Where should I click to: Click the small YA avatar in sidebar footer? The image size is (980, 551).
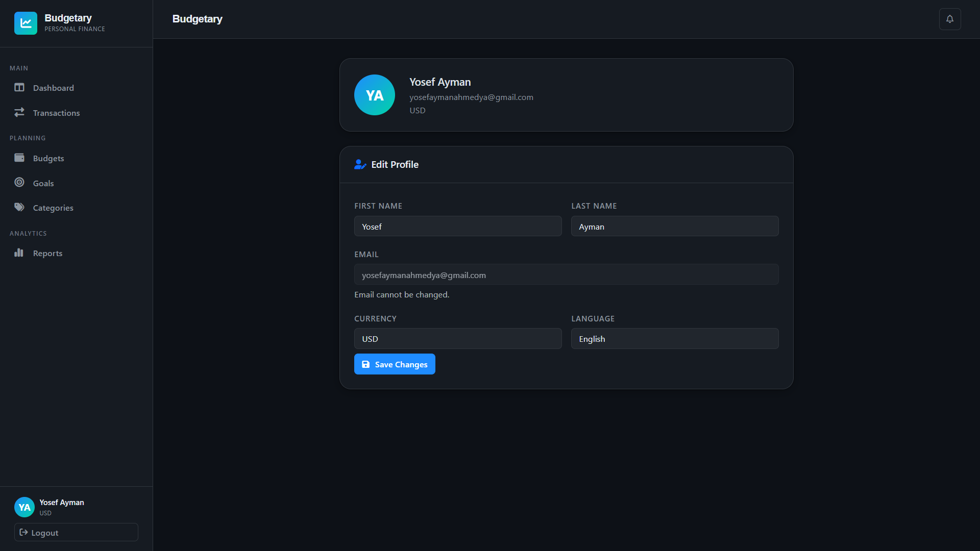pos(24,507)
